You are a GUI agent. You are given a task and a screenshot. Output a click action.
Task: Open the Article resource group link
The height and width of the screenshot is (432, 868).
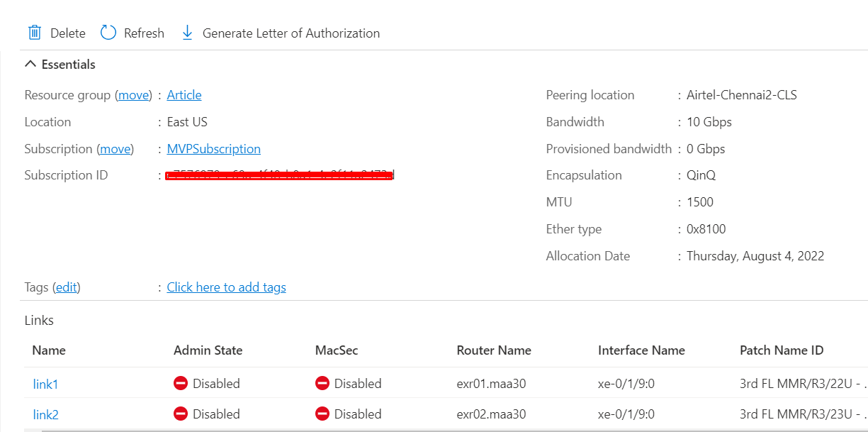pos(184,95)
